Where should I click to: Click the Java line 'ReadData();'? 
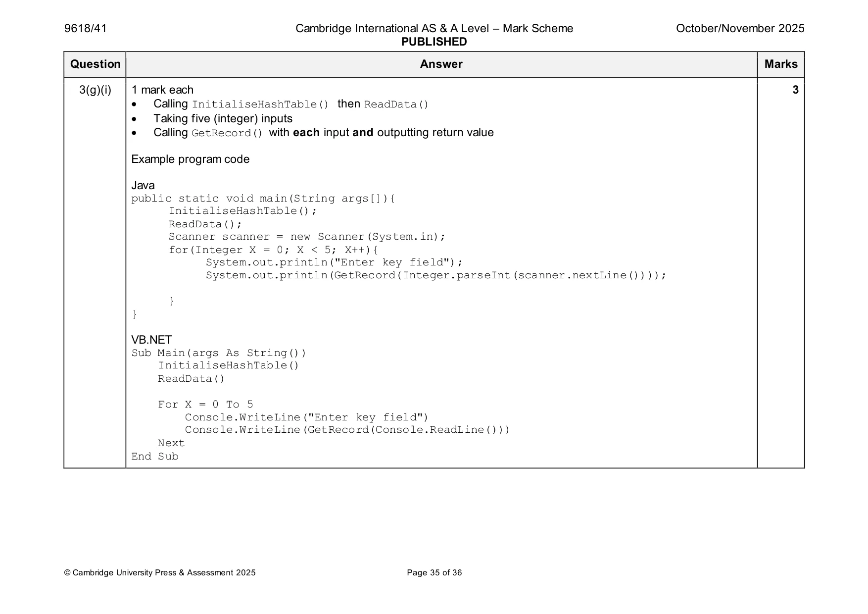205,224
